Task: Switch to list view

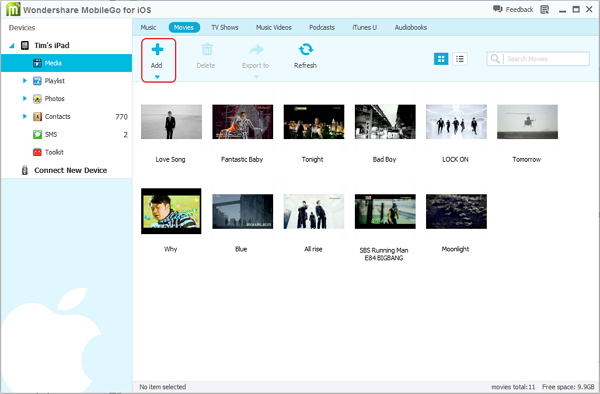Action: (x=460, y=59)
